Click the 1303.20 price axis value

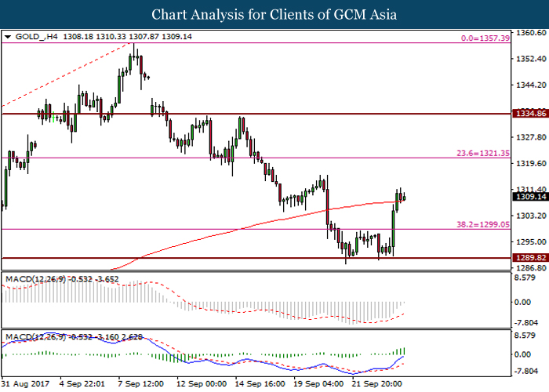[x=531, y=216]
